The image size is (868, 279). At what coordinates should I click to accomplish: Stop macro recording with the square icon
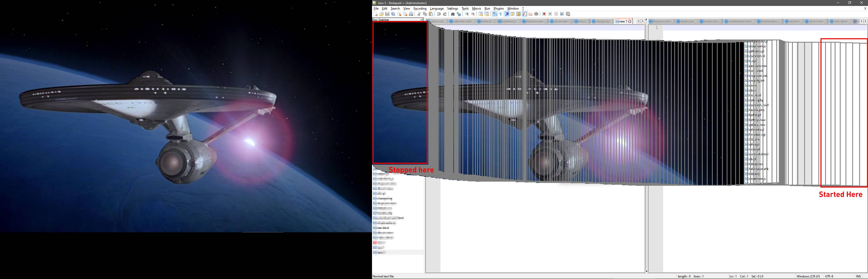[x=550, y=14]
